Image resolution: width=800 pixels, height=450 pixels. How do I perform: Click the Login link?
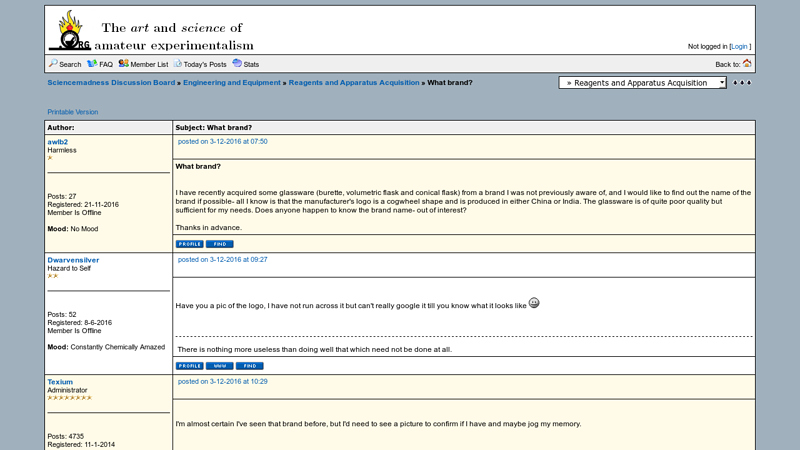(739, 46)
